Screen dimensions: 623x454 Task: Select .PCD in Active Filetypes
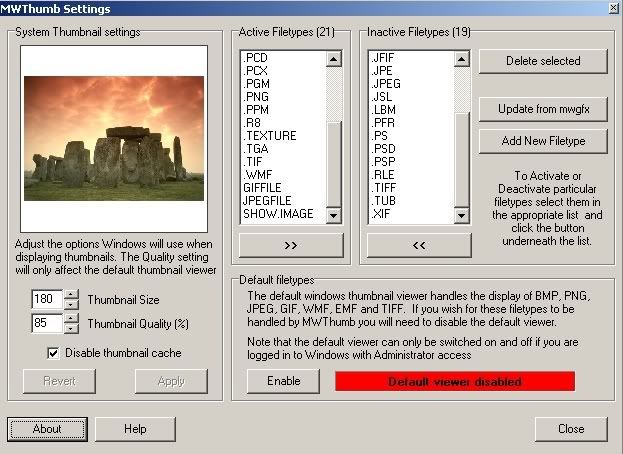283,58
